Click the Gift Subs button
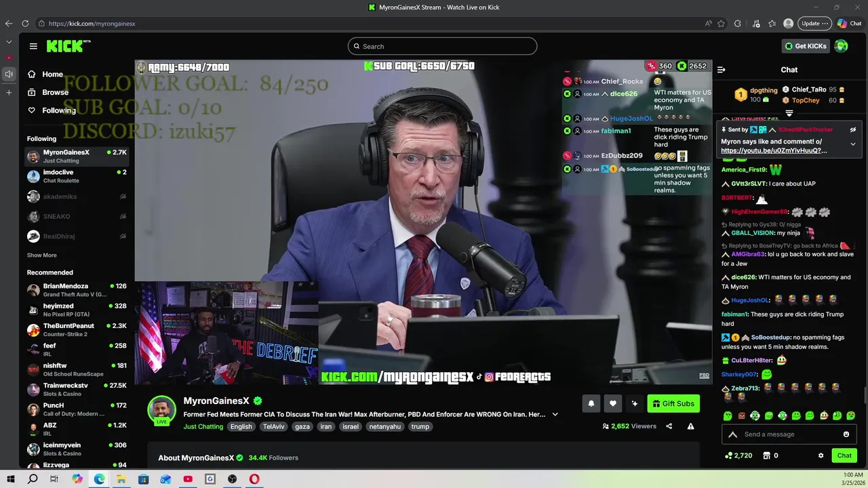Viewport: 868px width, 488px height. pos(673,403)
